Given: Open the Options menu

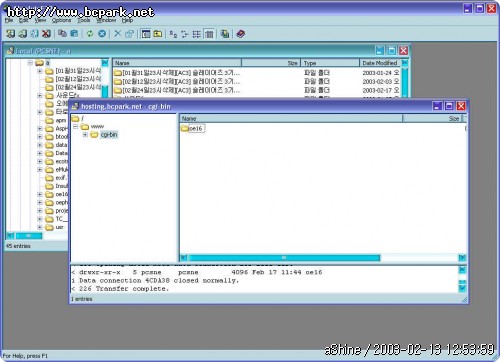Looking at the screenshot, I should (x=61, y=20).
